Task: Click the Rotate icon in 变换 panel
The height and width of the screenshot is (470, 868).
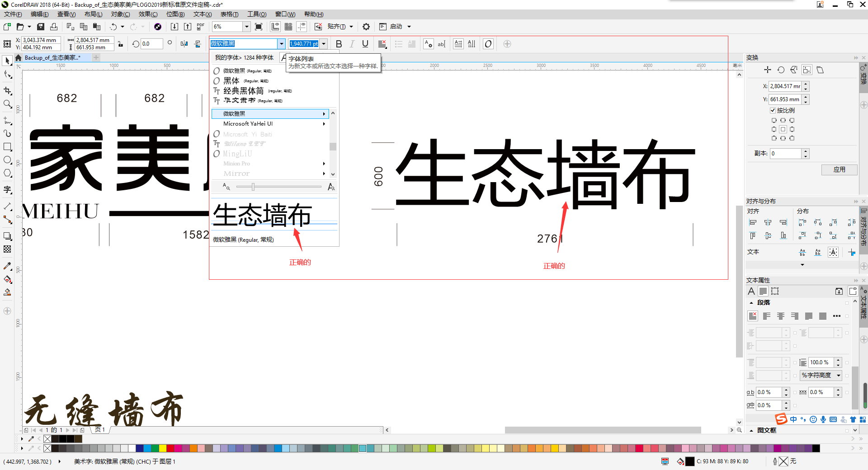Action: pos(781,70)
